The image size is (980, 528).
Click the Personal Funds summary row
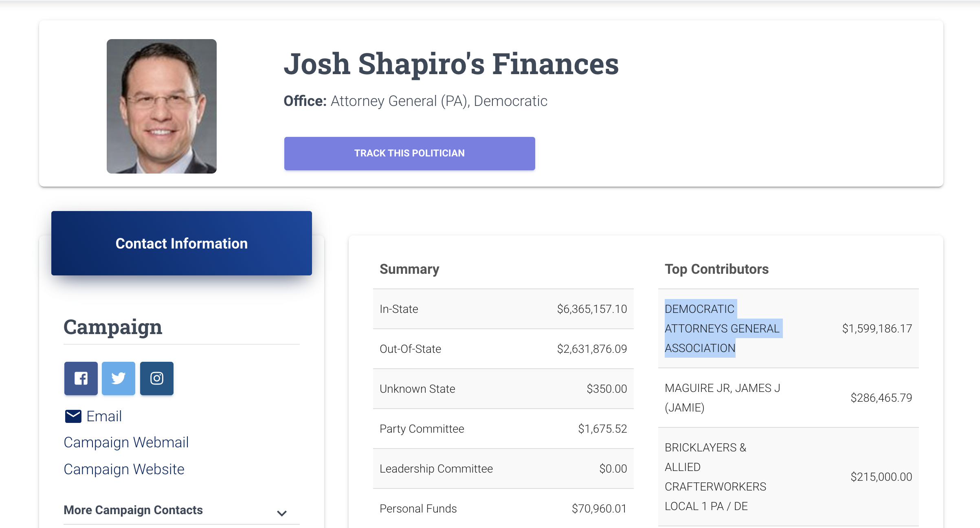(503, 508)
